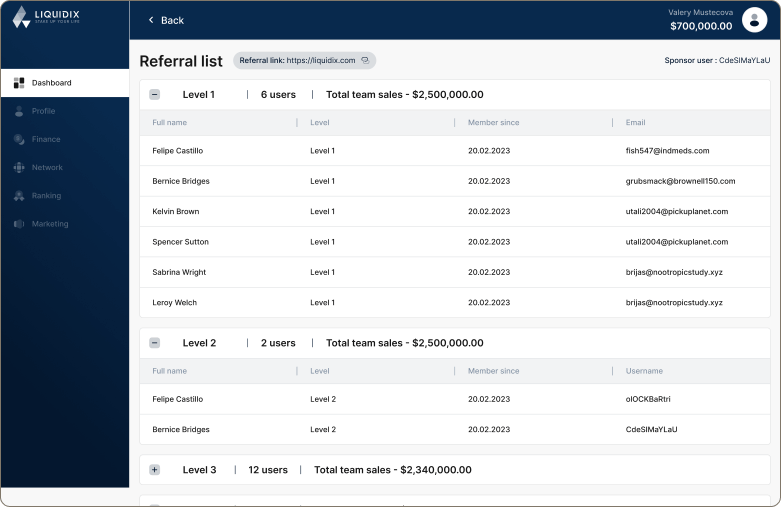Viewport: 781px width, 507px height.
Task: Collapse the Level 1 referral section
Action: point(155,95)
